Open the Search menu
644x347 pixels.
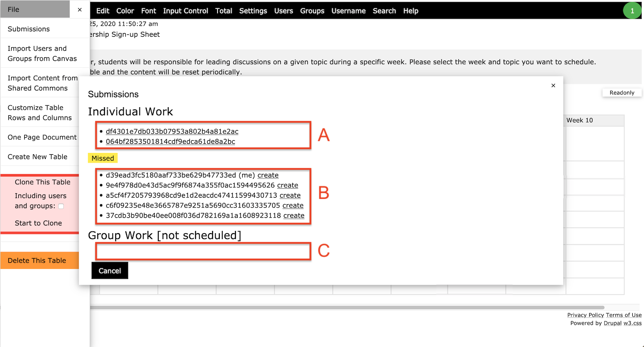point(384,11)
